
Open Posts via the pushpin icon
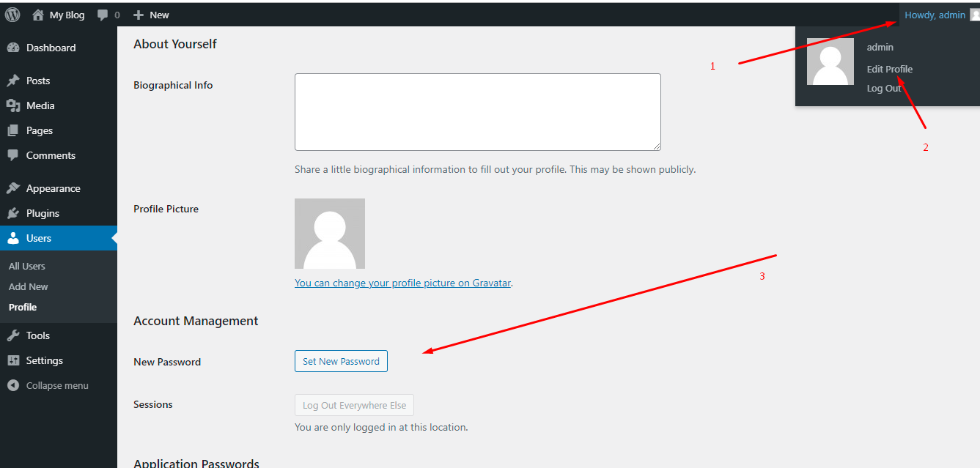(x=15, y=80)
